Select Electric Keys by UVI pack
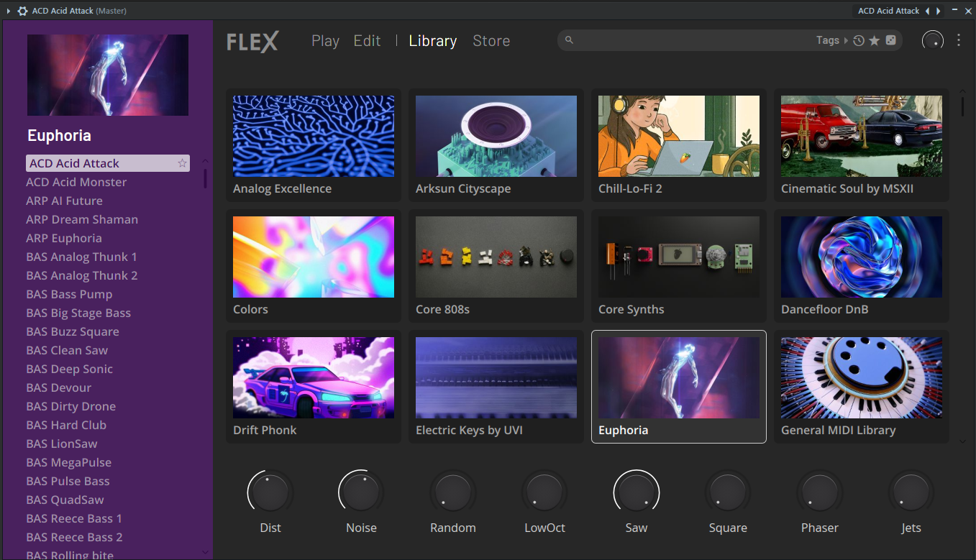The height and width of the screenshot is (560, 976). [x=496, y=387]
